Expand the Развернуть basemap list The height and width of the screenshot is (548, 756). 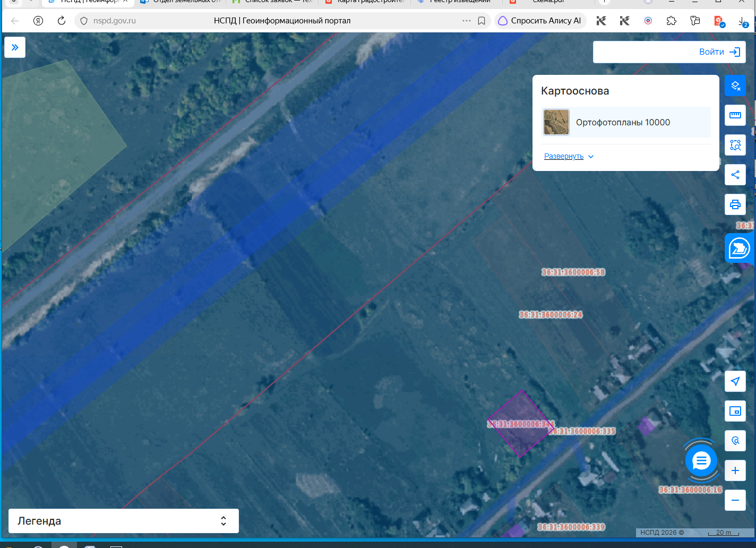tap(569, 156)
